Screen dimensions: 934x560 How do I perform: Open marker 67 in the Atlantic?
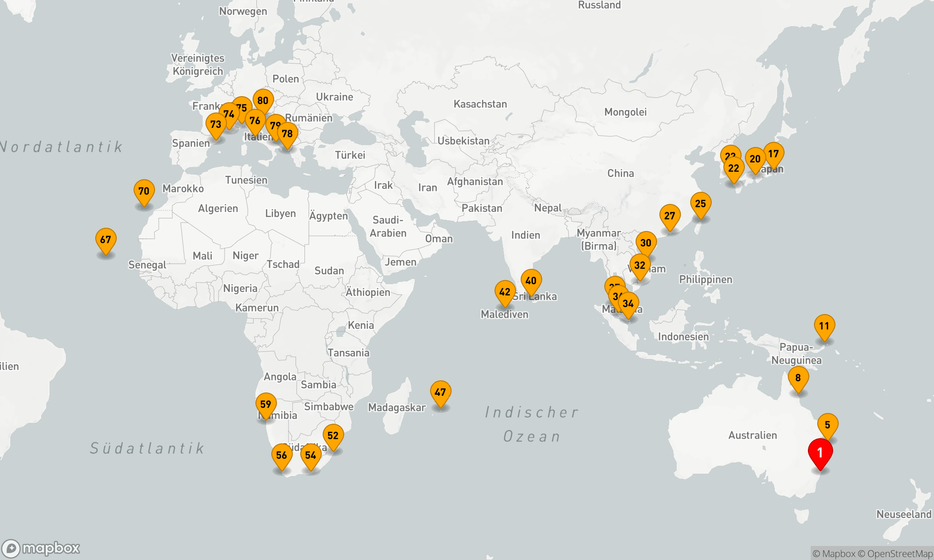[x=106, y=239]
